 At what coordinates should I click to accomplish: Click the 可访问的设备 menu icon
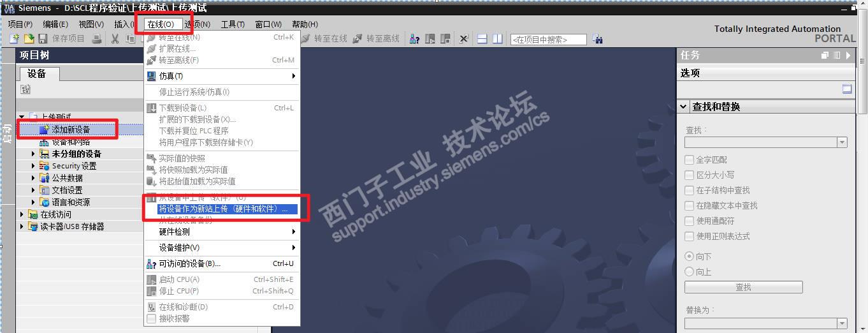[151, 263]
